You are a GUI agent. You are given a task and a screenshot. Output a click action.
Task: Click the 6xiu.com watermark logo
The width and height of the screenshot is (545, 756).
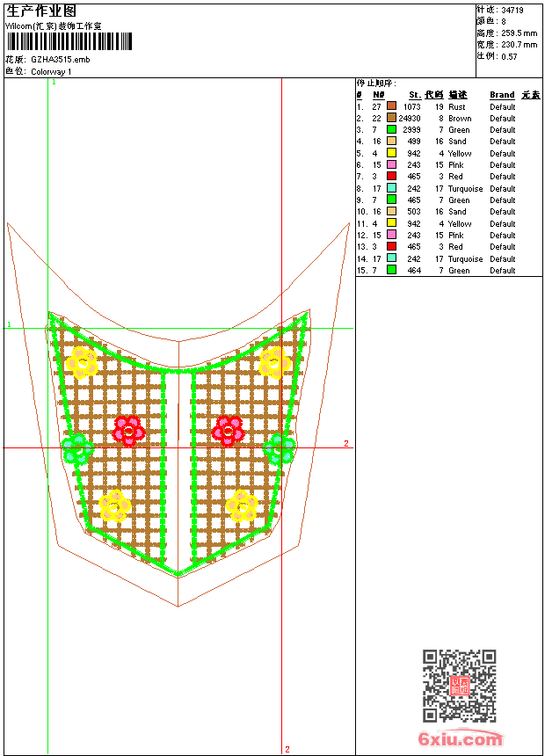461,739
